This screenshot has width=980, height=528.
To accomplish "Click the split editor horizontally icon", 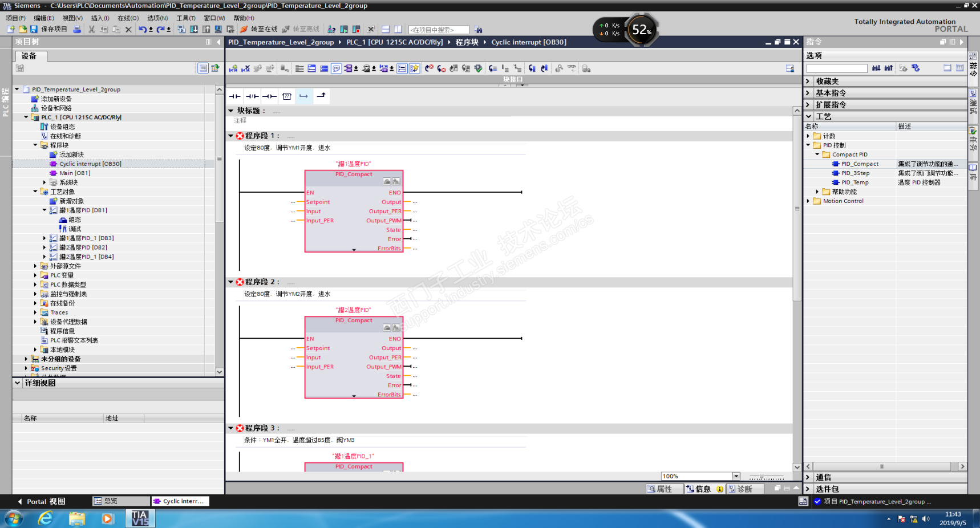I will click(386, 29).
